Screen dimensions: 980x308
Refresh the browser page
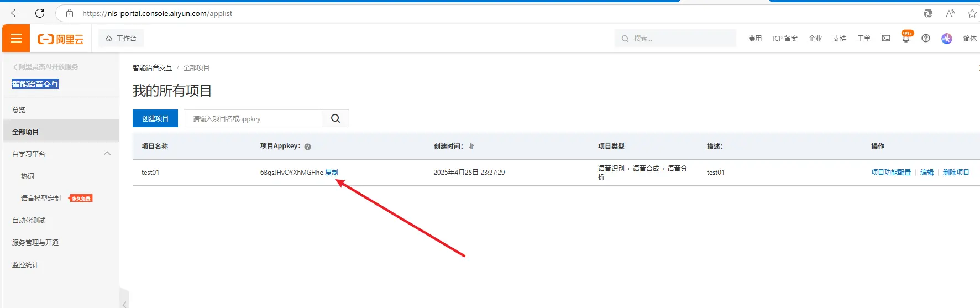click(x=40, y=13)
